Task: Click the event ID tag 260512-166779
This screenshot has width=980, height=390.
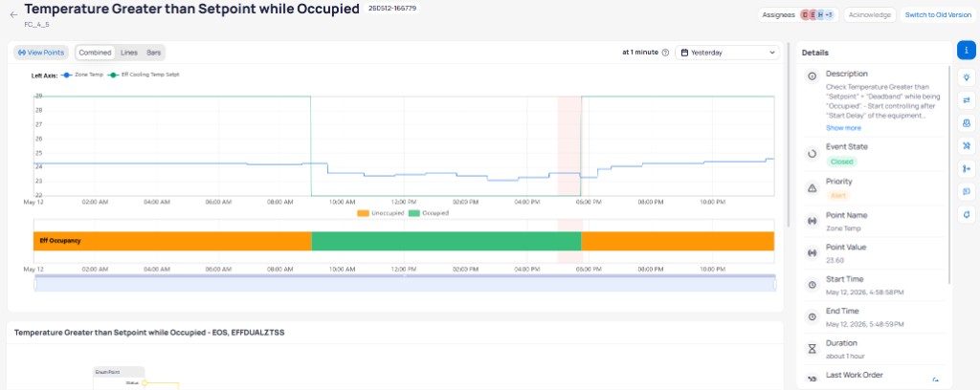Action: pos(392,8)
